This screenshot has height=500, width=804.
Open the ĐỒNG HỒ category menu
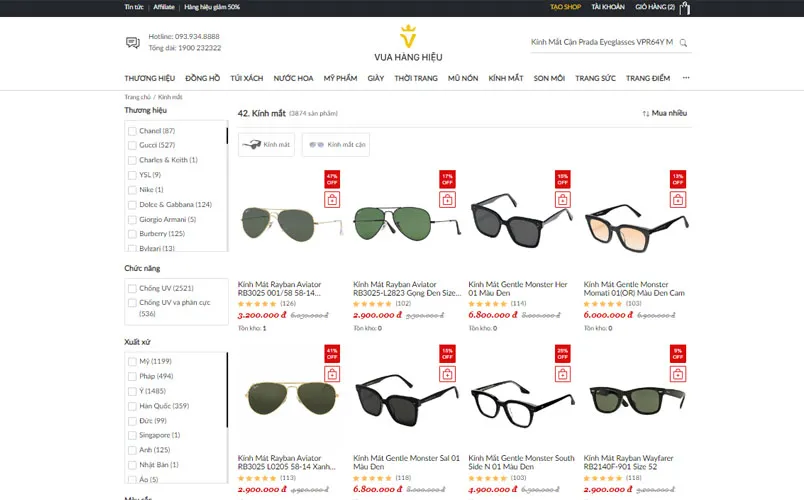click(x=203, y=78)
